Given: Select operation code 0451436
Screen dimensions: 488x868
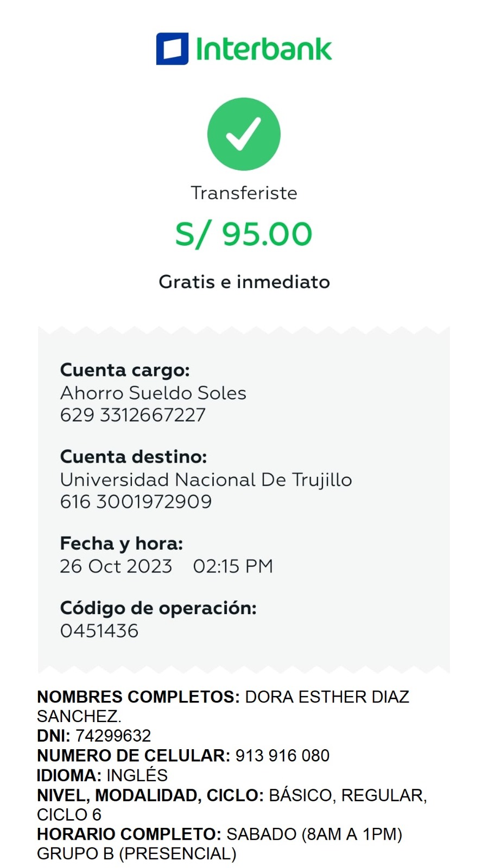Looking at the screenshot, I should tap(99, 631).
